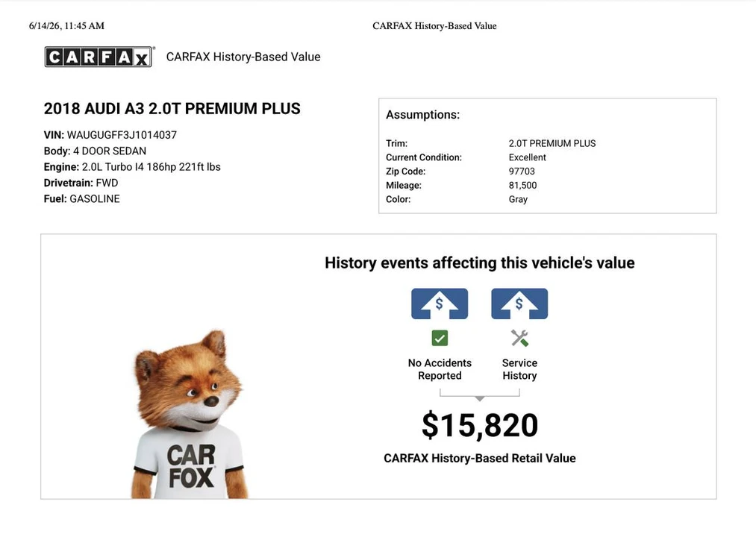
Task: Click the CARFAX logo
Action: pos(99,57)
